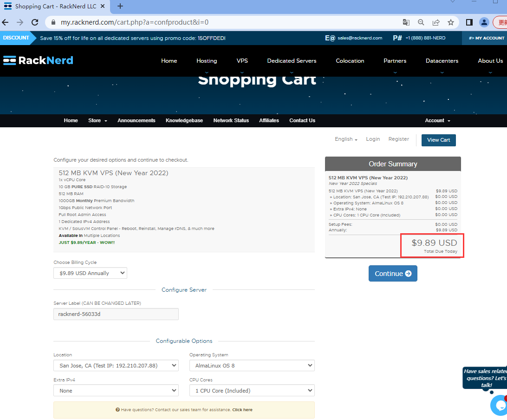Open the Announcements page
Screen dimensions: 507x420
tap(136, 120)
